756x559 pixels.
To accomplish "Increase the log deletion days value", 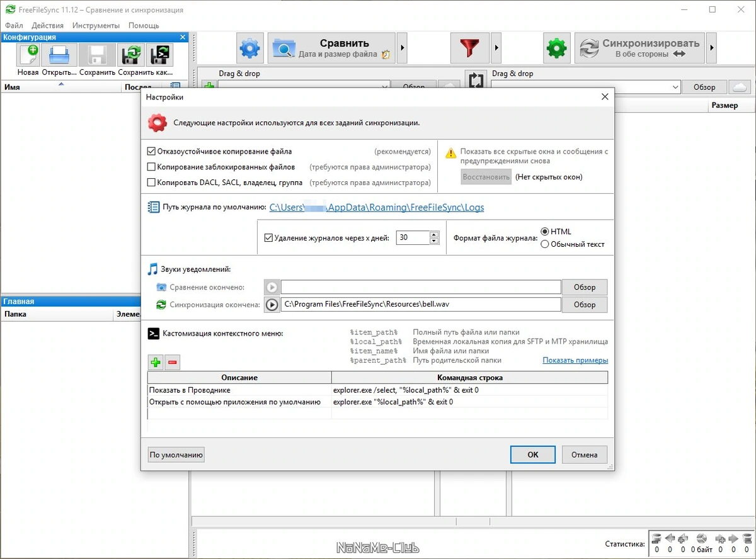I will coord(433,235).
